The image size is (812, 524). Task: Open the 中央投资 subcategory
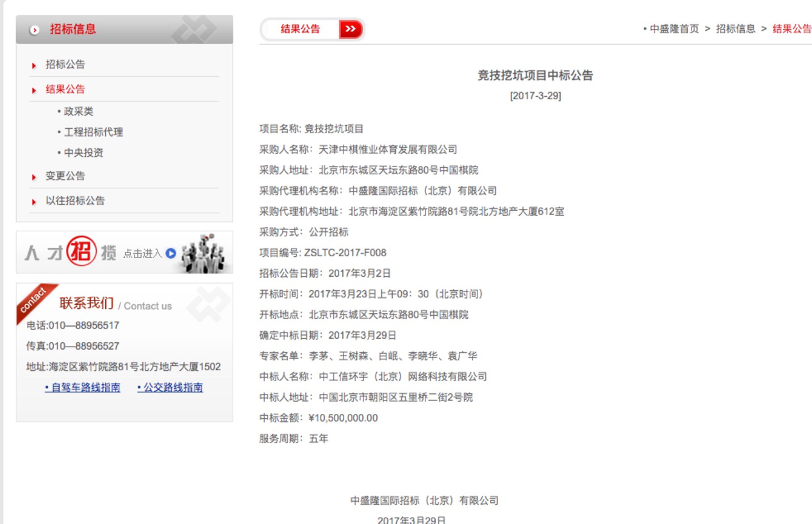point(83,152)
